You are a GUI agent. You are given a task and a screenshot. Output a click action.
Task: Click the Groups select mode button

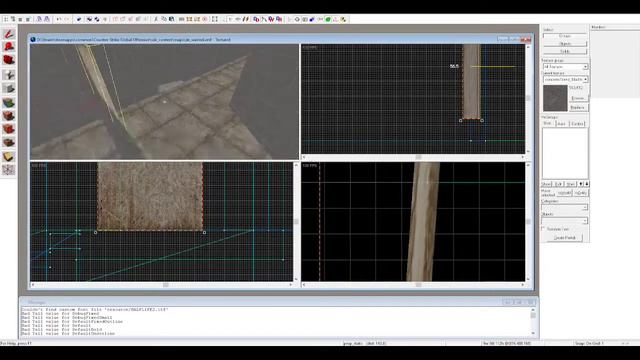coord(565,36)
